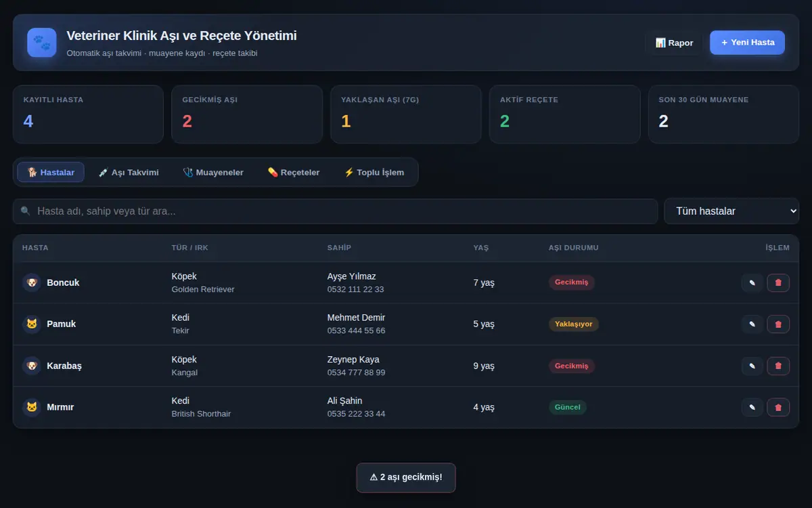Click the Son 30 Gün Muayene card
This screenshot has width=812, height=508.
click(724, 114)
